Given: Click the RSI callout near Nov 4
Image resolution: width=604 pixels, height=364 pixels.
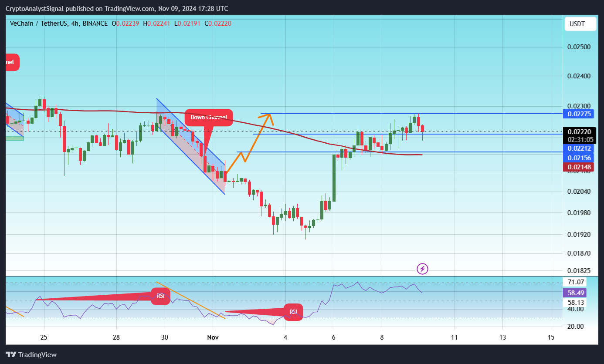Looking at the screenshot, I should [293, 312].
